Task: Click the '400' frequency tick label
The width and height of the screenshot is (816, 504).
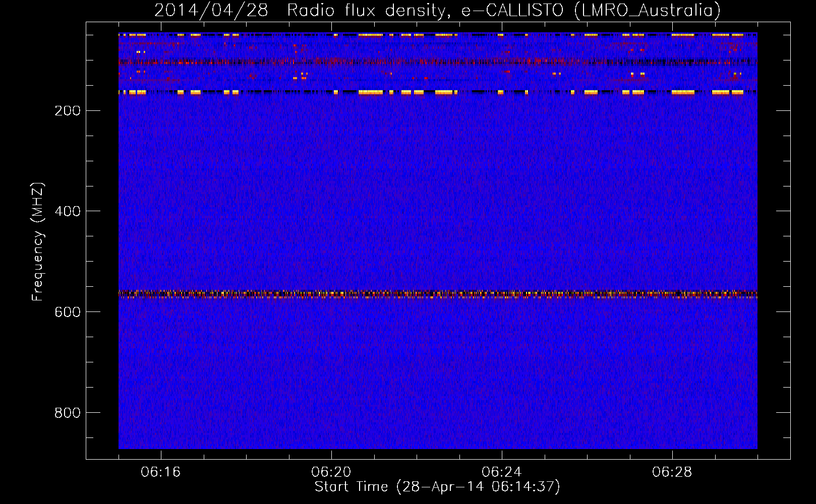Action: pos(68,211)
